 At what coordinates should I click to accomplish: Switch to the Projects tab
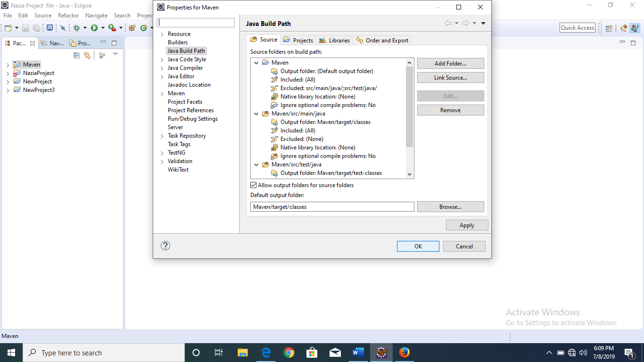[298, 40]
